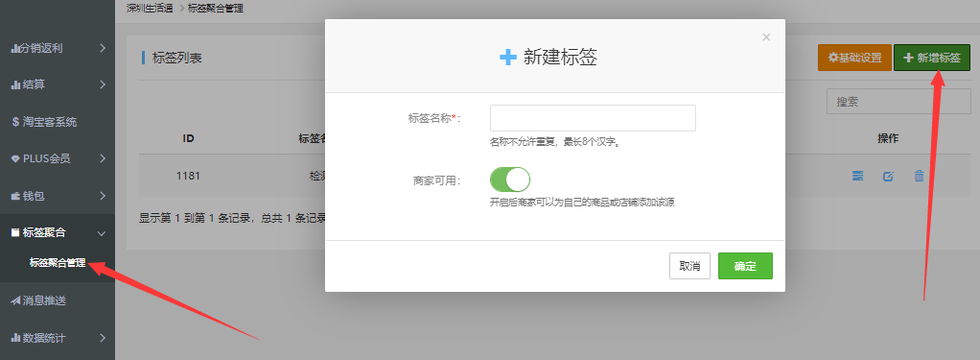Click the blue plus icon by 新建标签
The width and height of the screenshot is (980, 360).
click(508, 58)
